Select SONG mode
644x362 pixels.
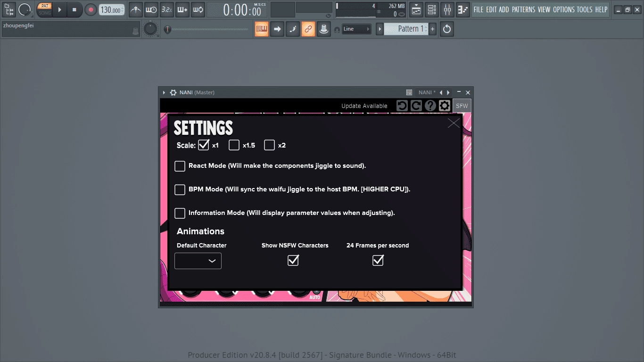click(x=45, y=13)
